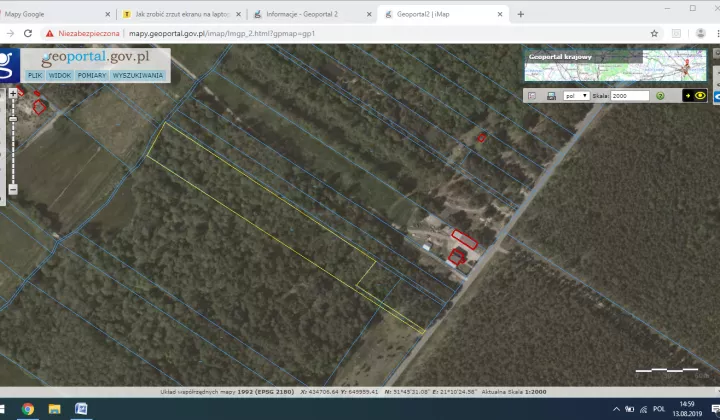Image resolution: width=720 pixels, height=420 pixels.
Task: Click the browser new tab plus button
Action: (x=520, y=14)
